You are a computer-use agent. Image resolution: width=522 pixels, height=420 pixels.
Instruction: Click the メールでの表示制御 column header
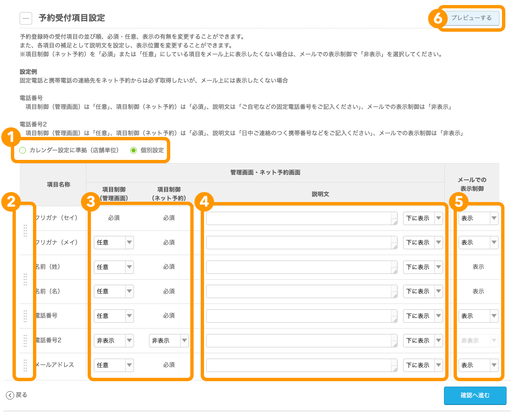[472, 184]
